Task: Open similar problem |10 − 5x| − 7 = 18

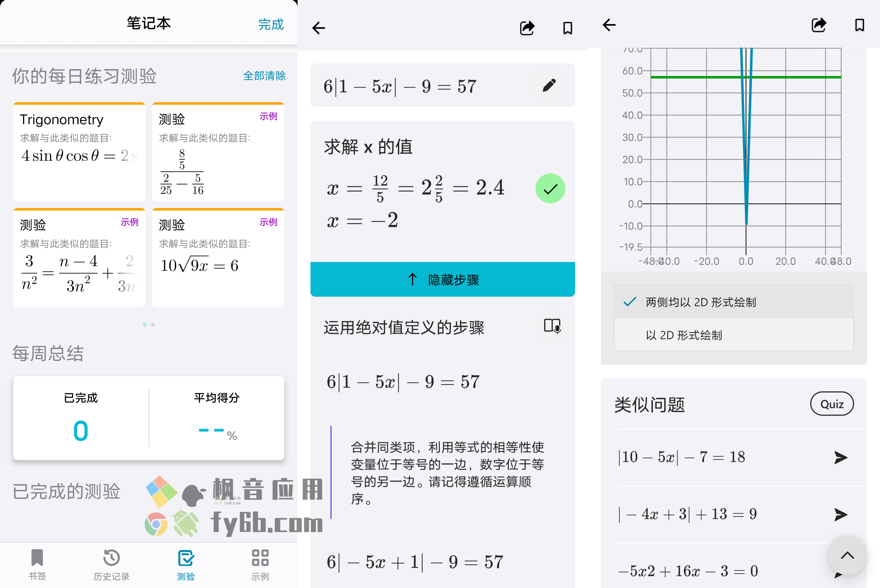Action: (x=733, y=457)
